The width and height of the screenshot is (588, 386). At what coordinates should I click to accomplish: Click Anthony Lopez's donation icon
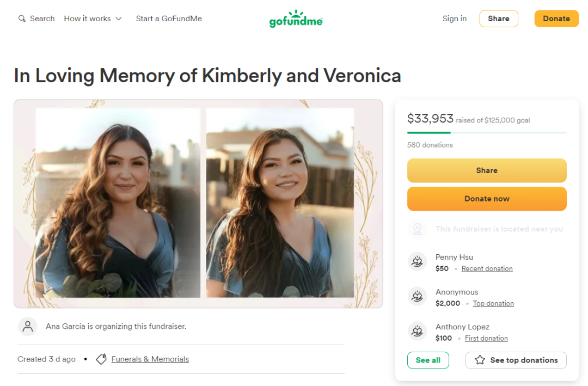click(417, 332)
